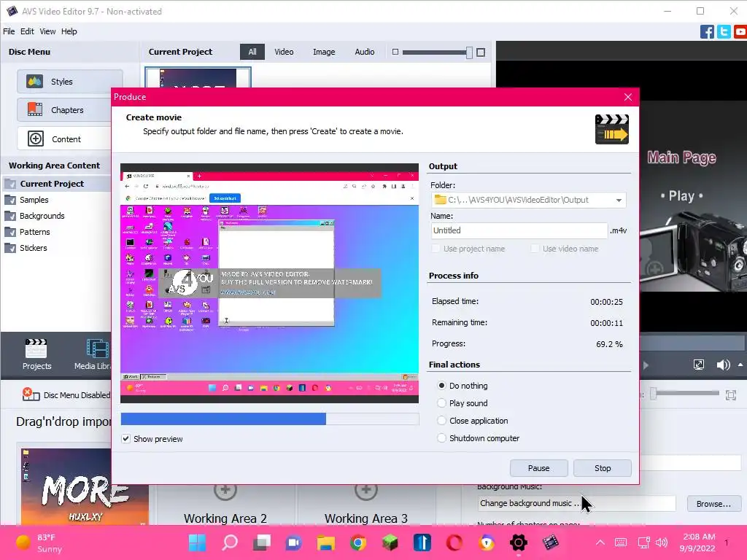Check Use project name option
The image size is (747, 560).
[436, 249]
